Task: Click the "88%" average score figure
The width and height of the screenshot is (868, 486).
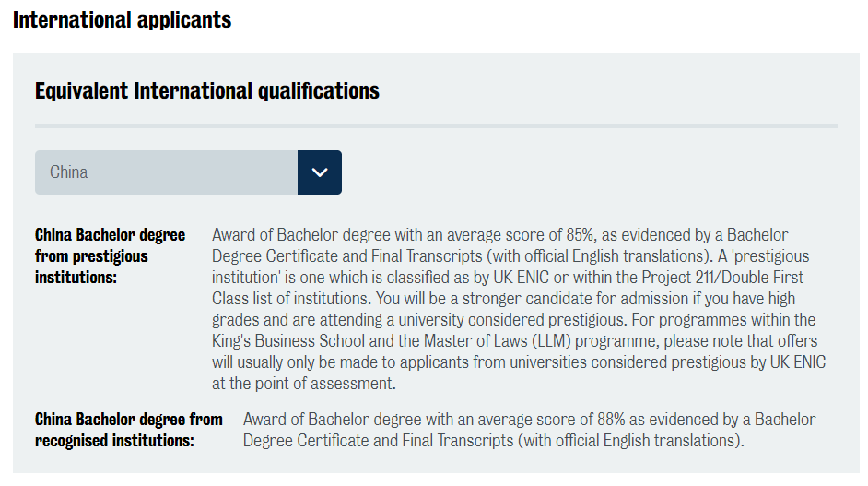Action: (611, 420)
